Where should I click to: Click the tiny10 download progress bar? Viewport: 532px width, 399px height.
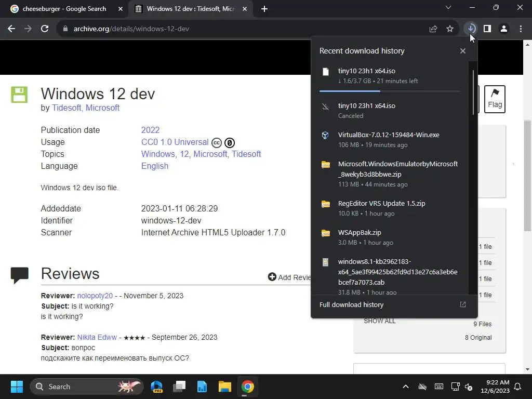(390, 91)
